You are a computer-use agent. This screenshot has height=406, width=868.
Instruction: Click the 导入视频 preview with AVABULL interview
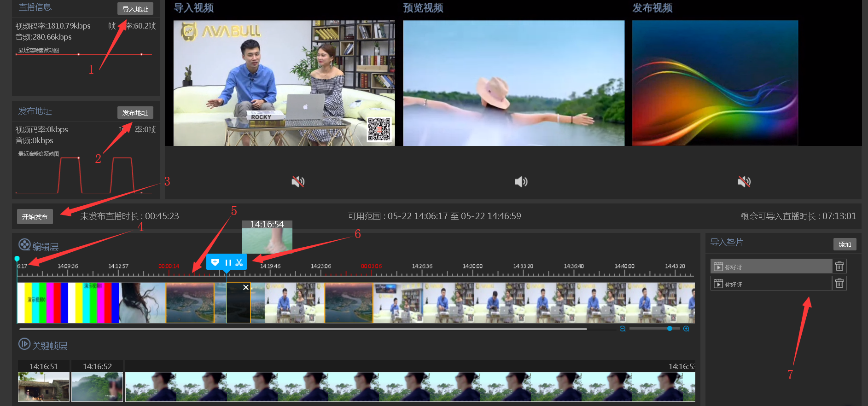284,83
